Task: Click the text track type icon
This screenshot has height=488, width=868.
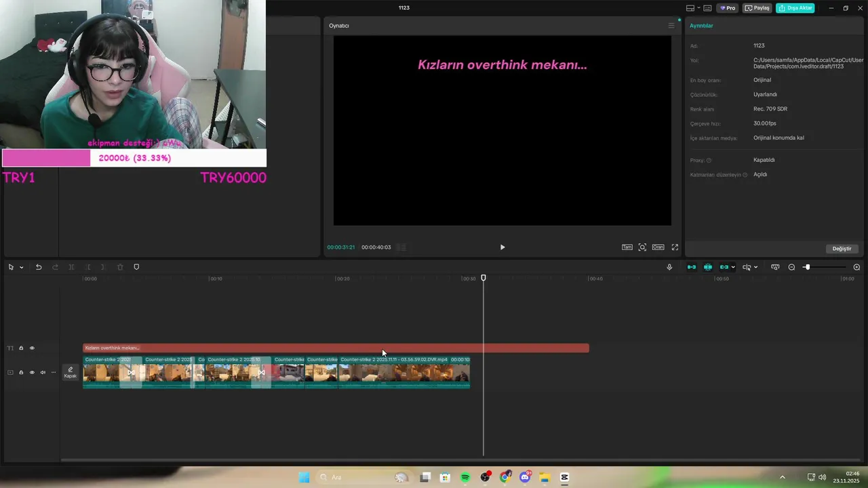Action: (x=10, y=348)
